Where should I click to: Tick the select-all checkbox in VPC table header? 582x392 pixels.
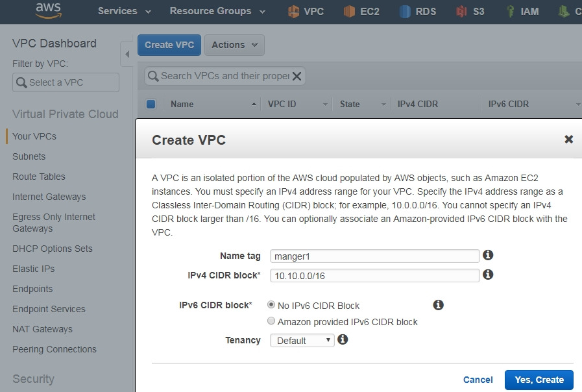pyautogui.click(x=151, y=104)
